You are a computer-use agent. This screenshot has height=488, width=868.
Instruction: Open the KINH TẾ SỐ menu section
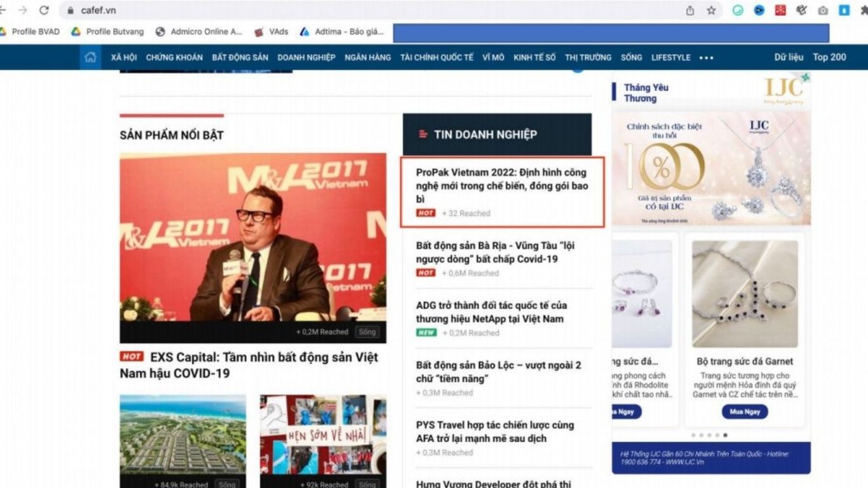tap(534, 57)
